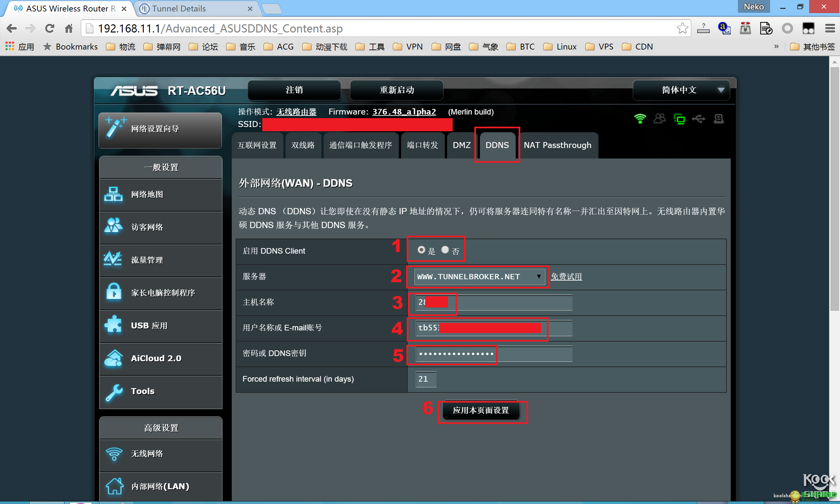840x504 pixels.
Task: Launch 网络设置向导 setup wizard
Action: (x=160, y=130)
